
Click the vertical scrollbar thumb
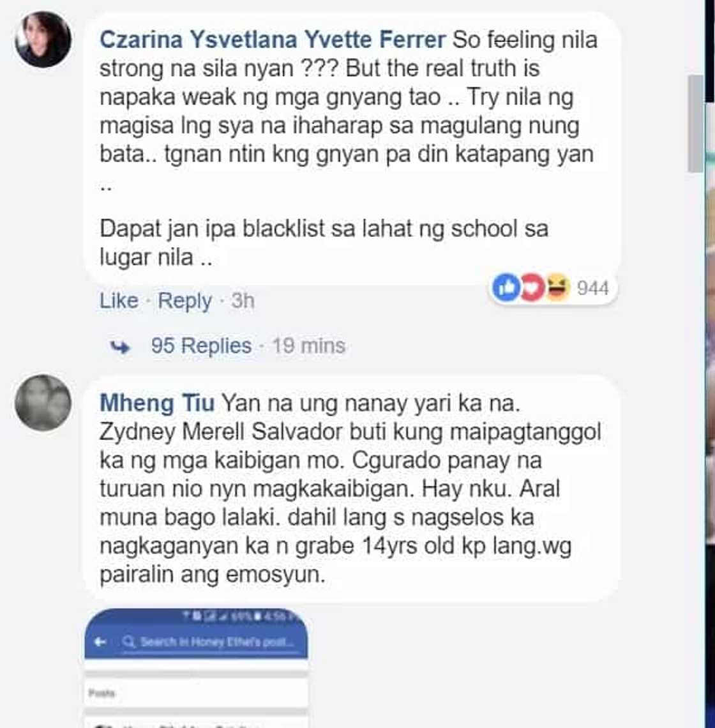(695, 123)
